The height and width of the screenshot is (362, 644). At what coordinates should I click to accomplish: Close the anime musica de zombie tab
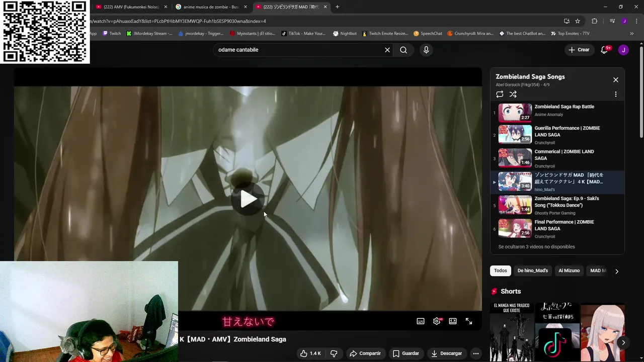pos(246,7)
